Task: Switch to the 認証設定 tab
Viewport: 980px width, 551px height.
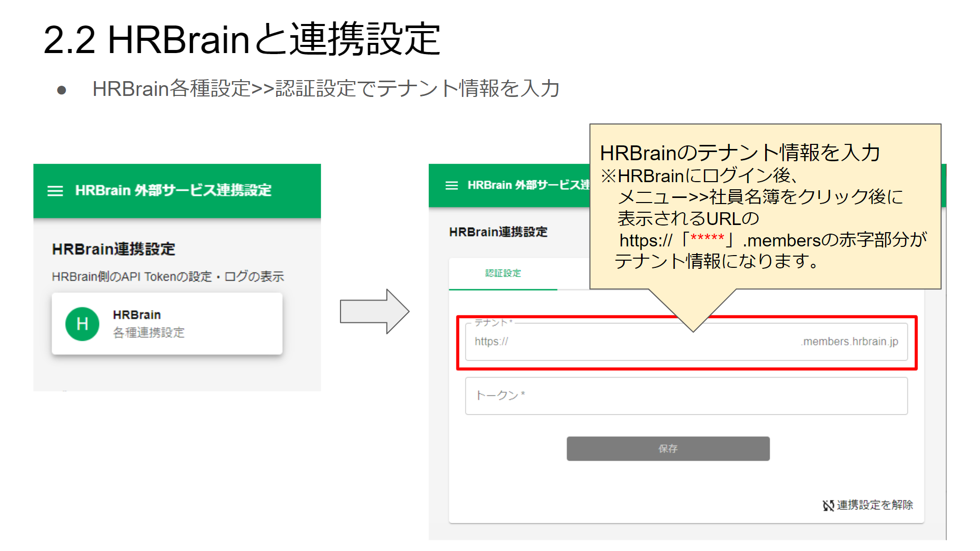Action: point(502,273)
